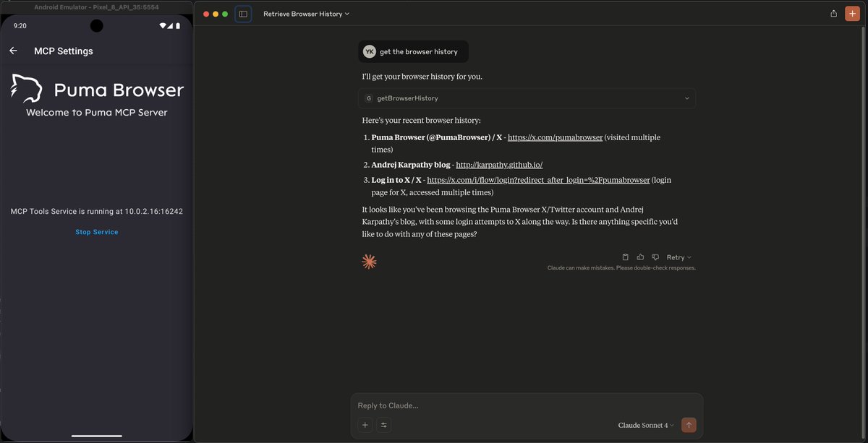The width and height of the screenshot is (868, 443).
Task: Give the response a thumbs up
Action: (640, 257)
